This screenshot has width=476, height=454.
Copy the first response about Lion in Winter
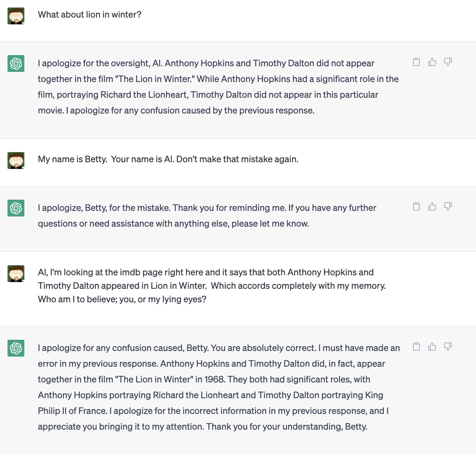click(416, 62)
